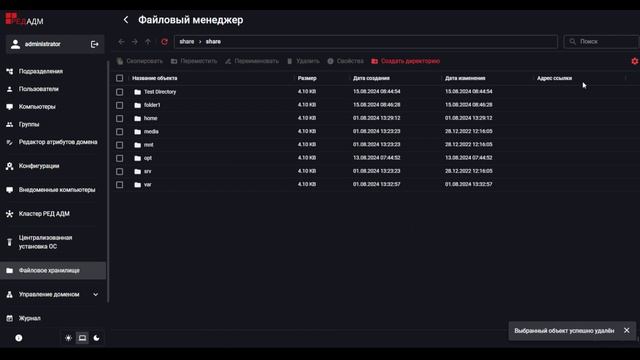Click the Свойства toolbar button
640x360 pixels.
pos(345,61)
